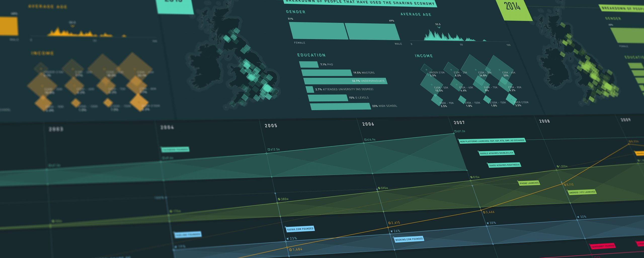Click the ANDROID / HTC LAUNCHED label
The height and width of the screenshot is (258, 644).
[582, 192]
